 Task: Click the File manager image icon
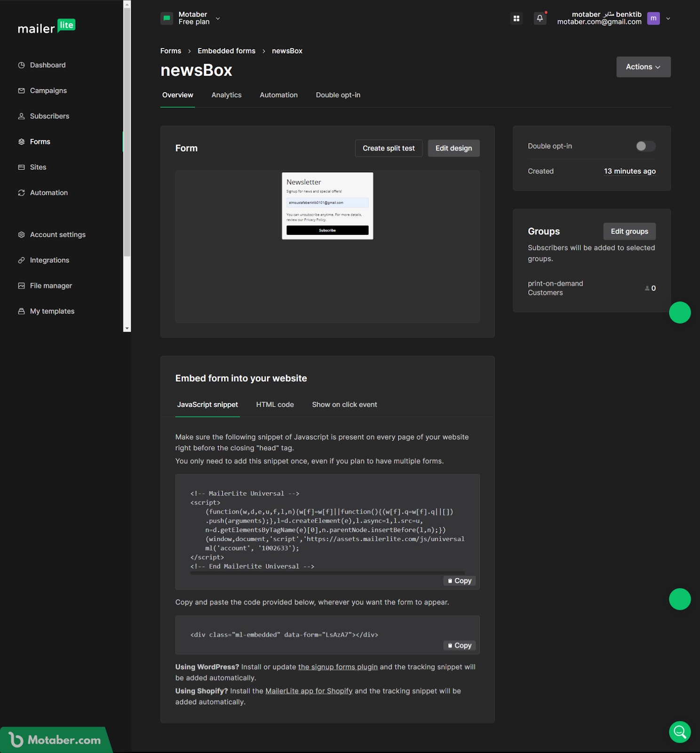tap(21, 286)
